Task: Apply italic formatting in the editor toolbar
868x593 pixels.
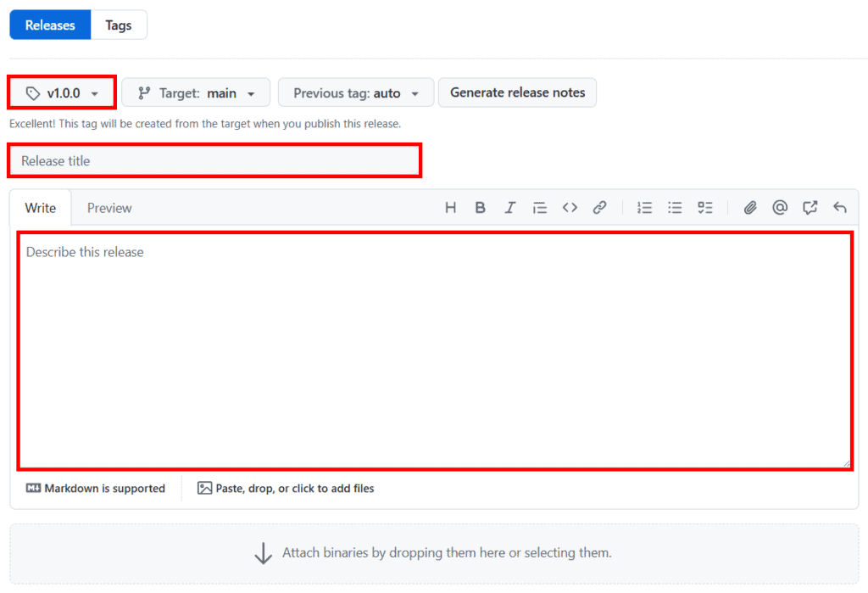Action: point(509,208)
